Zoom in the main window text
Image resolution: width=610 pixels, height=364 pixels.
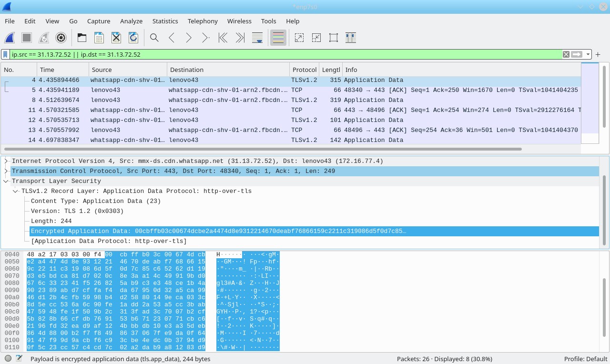[299, 38]
